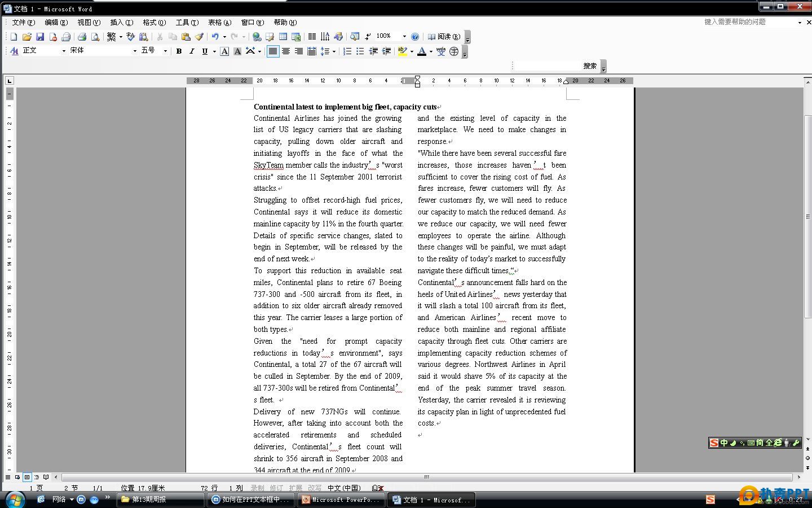
Task: Undo the last action
Action: pyautogui.click(x=215, y=37)
